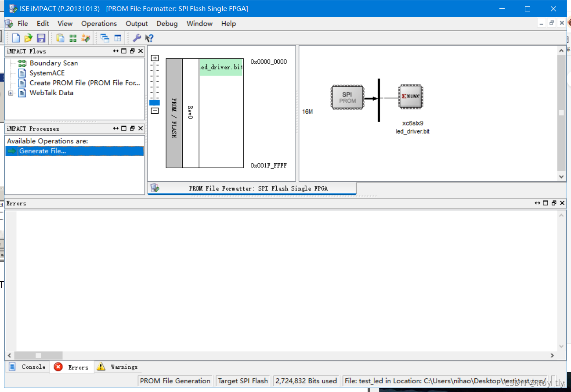
Task: Close the iMPACT Flows panel
Action: [x=141, y=51]
